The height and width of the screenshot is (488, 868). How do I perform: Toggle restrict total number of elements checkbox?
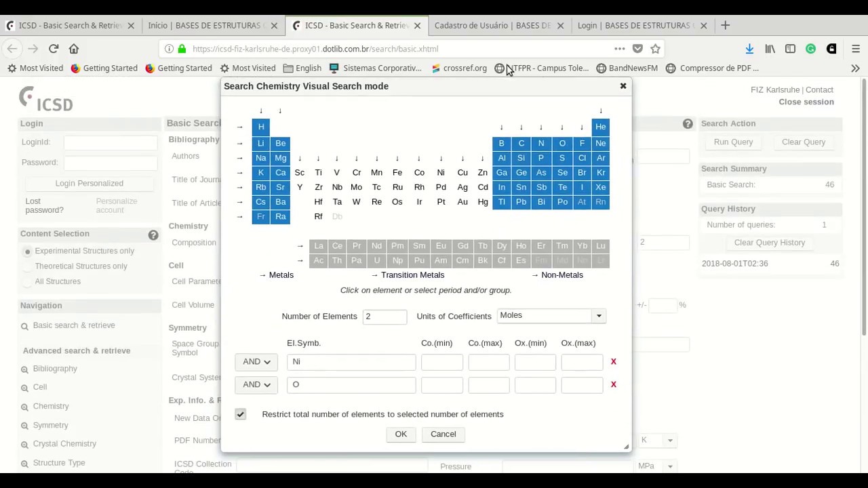[241, 414]
